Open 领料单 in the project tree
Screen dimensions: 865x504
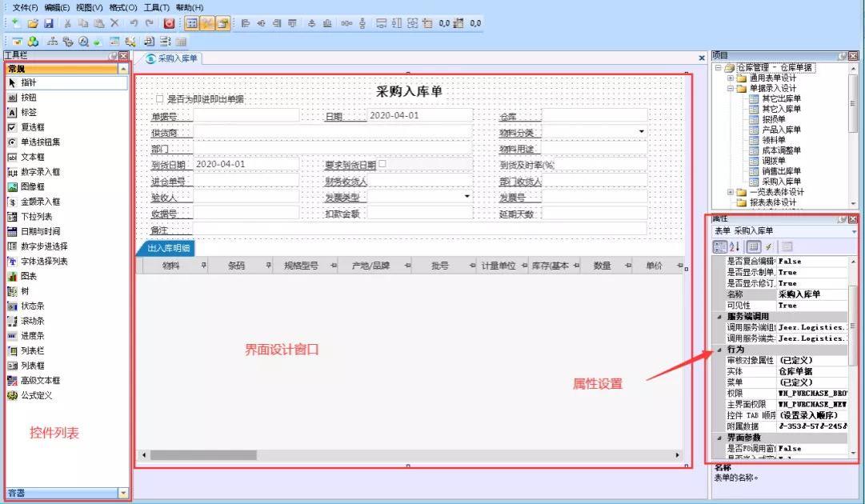point(774,140)
